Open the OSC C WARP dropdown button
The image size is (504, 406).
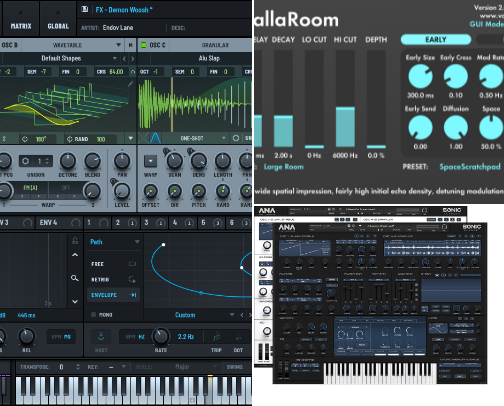[150, 161]
